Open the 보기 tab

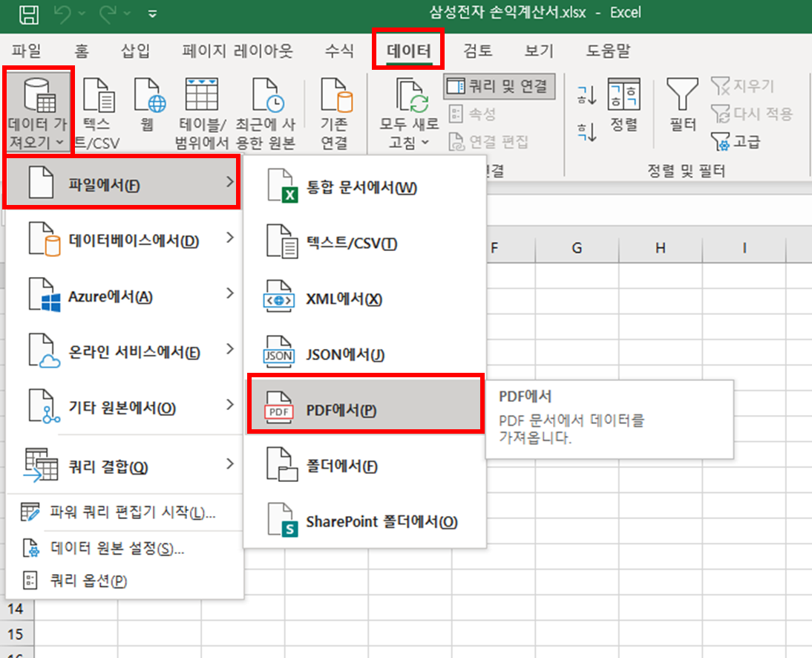(539, 51)
